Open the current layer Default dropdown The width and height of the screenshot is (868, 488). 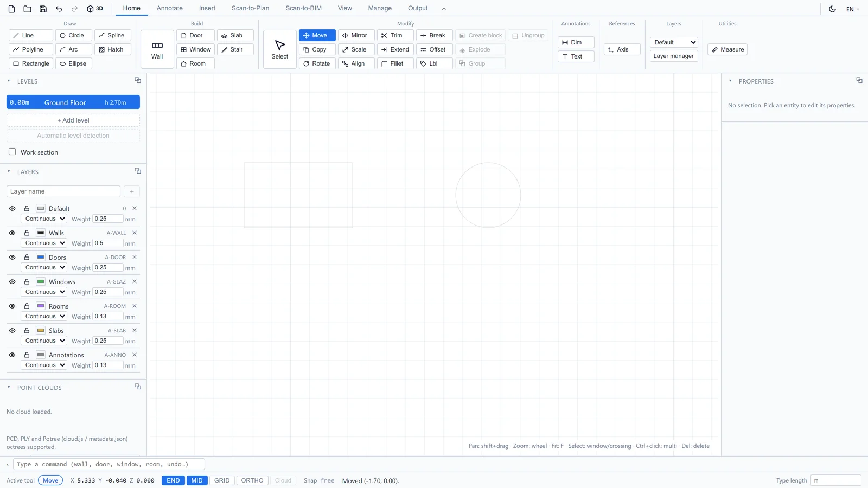pos(674,42)
